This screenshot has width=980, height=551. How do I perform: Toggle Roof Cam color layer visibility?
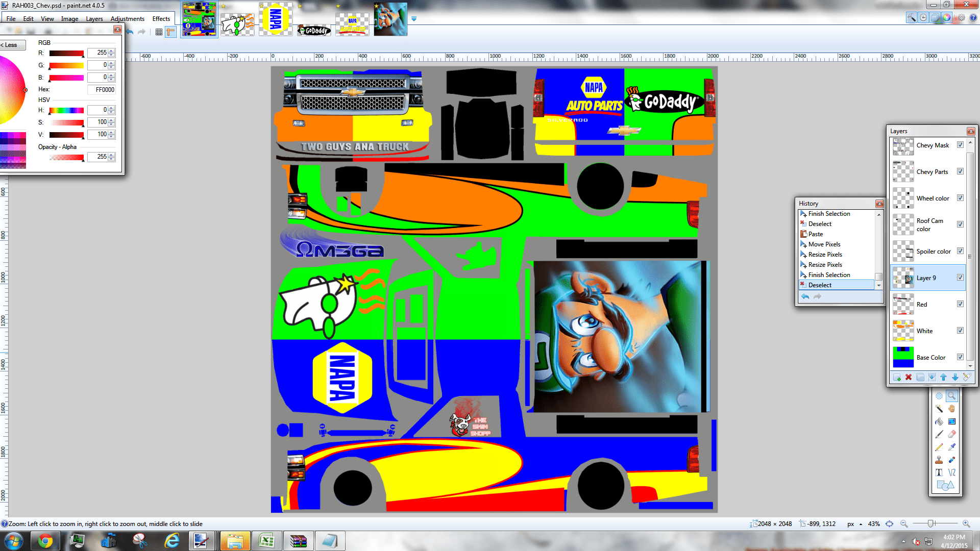tap(960, 224)
